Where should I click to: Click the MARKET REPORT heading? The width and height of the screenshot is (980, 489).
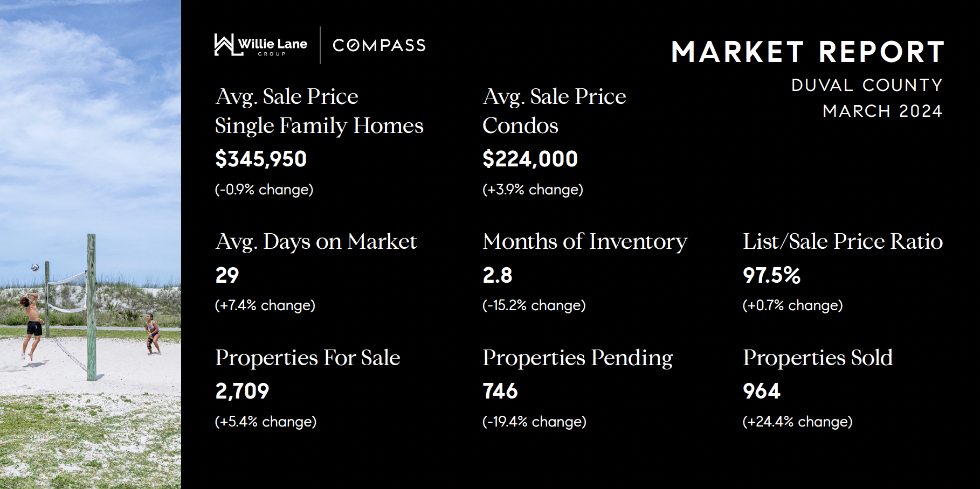807,52
